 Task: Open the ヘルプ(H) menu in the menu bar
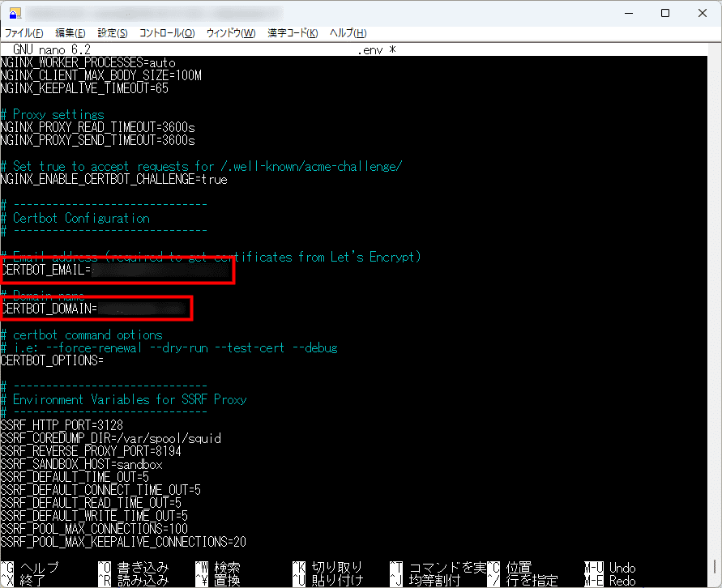coord(348,33)
